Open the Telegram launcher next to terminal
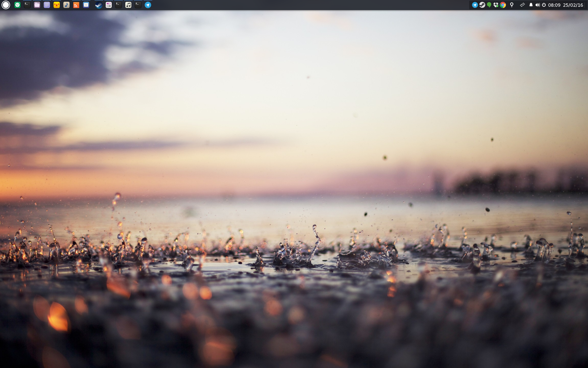This screenshot has height=368, width=588. coord(148,5)
